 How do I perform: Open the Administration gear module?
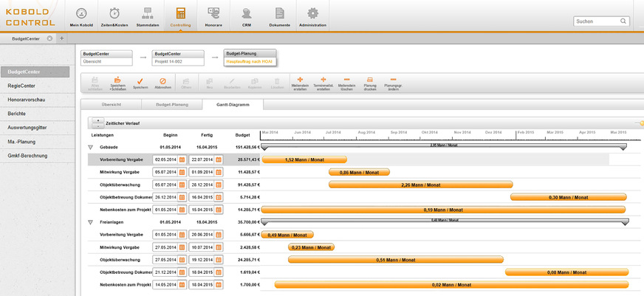tap(312, 14)
